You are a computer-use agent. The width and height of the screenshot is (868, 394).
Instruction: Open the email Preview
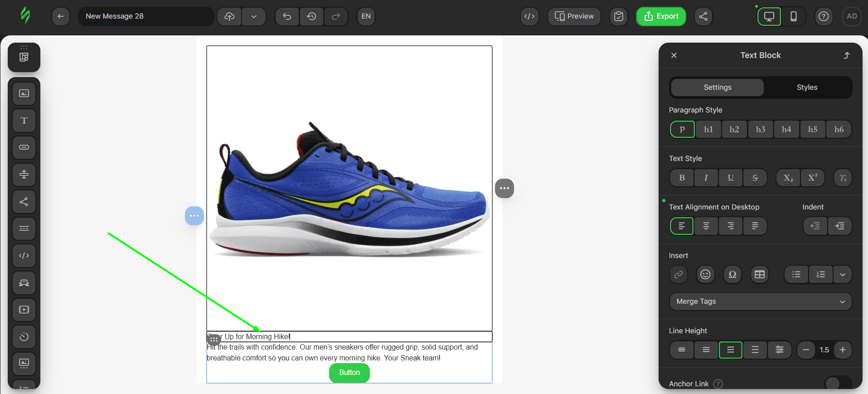[574, 16]
